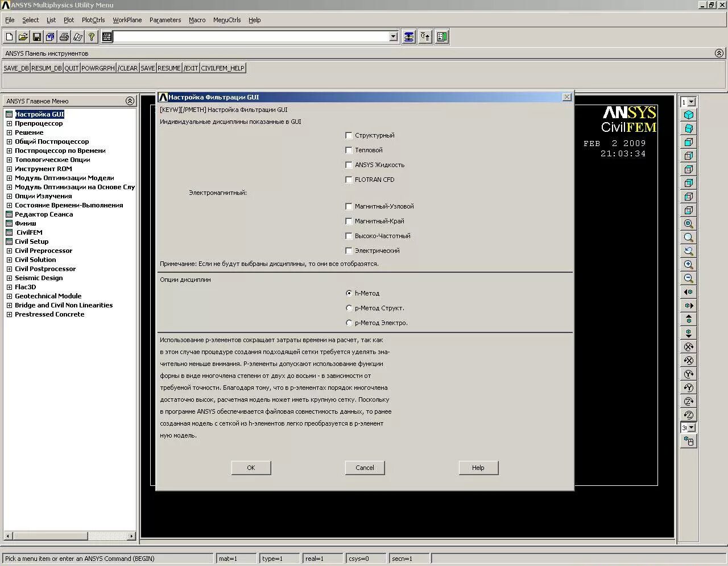Click the Pan Model Up arrow icon
The image size is (728, 566).
(x=689, y=319)
